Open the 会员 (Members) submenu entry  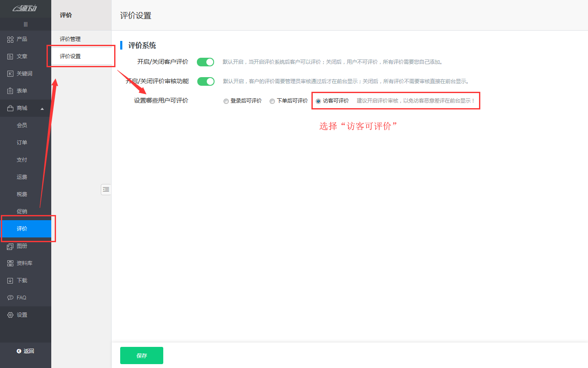22,125
